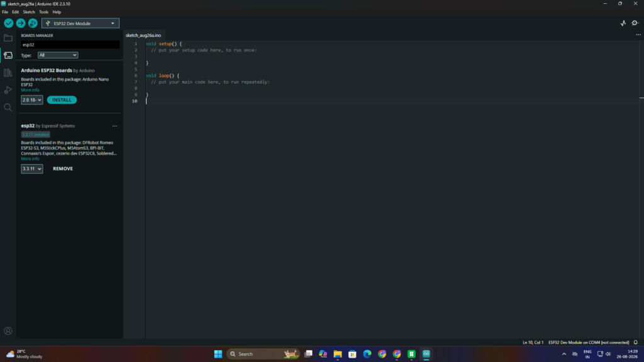This screenshot has height=362, width=644.
Task: Open the Windows Start menu
Action: point(218,354)
